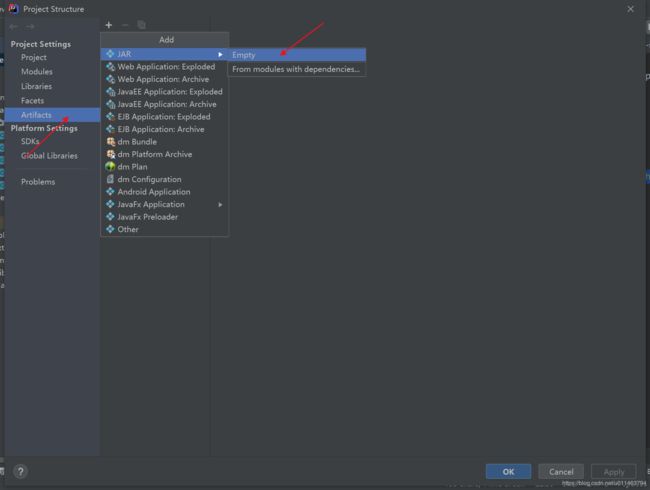The height and width of the screenshot is (490, 650).
Task: Click the OK button
Action: click(x=508, y=472)
